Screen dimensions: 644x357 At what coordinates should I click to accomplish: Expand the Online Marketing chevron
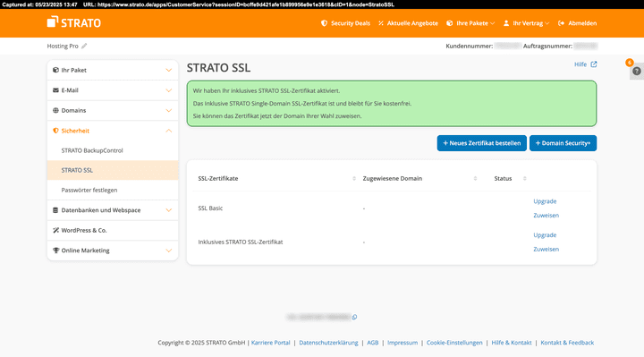[x=168, y=251]
